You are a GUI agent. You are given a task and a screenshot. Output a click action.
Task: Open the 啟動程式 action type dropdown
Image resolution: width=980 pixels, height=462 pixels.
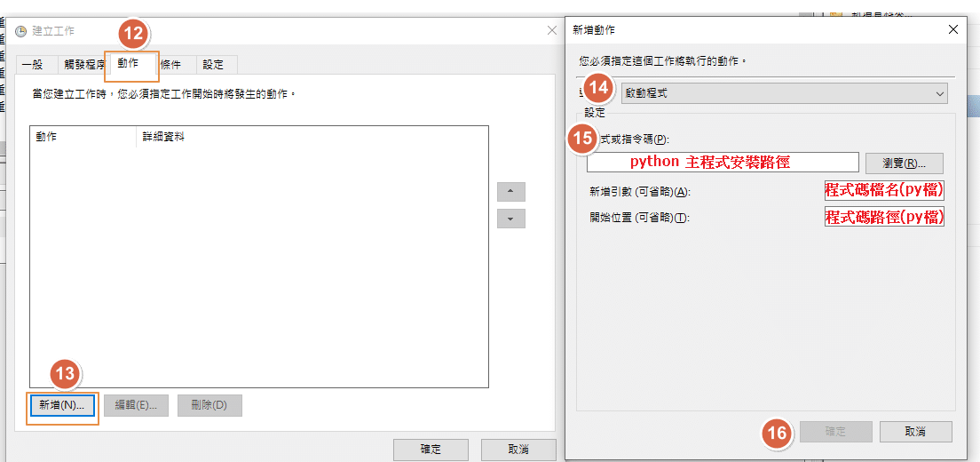785,93
